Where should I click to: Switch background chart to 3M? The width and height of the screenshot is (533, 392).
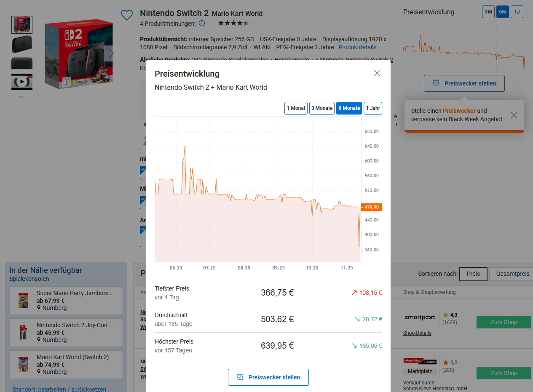tap(488, 12)
